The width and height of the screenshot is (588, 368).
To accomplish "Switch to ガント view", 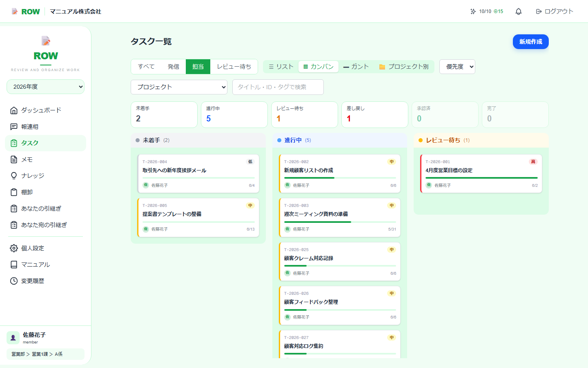I will click(356, 67).
